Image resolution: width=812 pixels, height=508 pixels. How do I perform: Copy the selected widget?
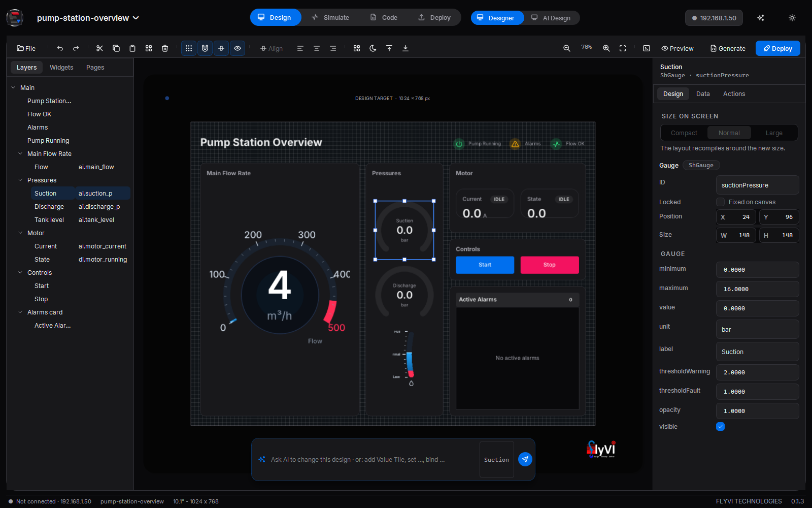point(116,48)
